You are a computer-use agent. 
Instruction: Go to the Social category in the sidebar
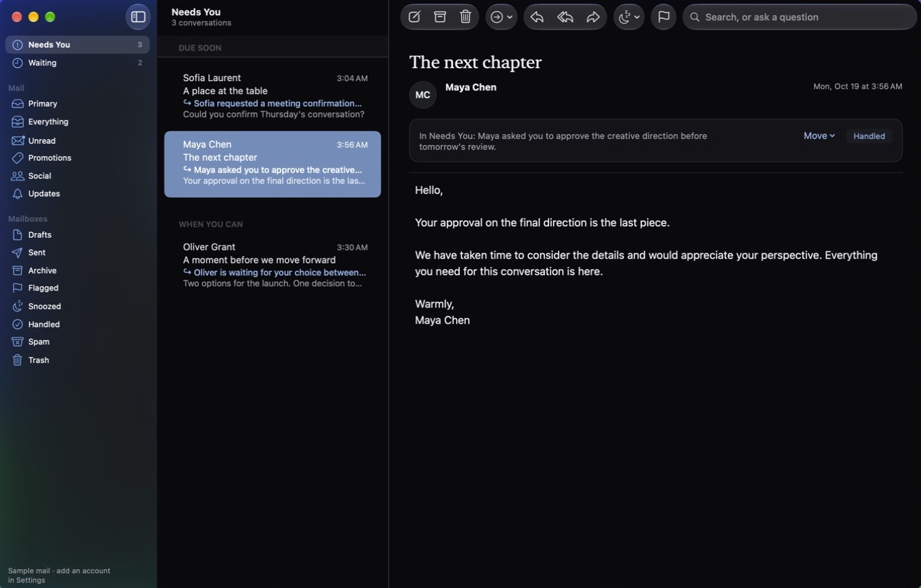78,176
